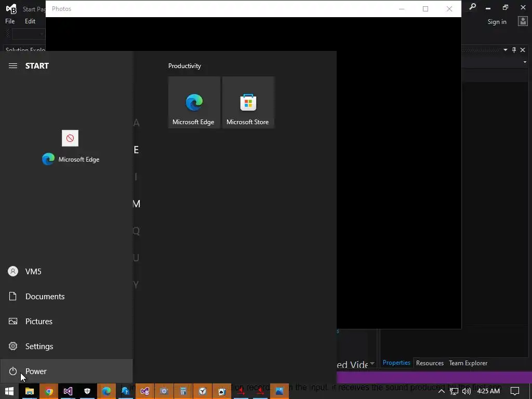Maximize the Photos window
Screen dimensions: 532x399
(x=425, y=9)
